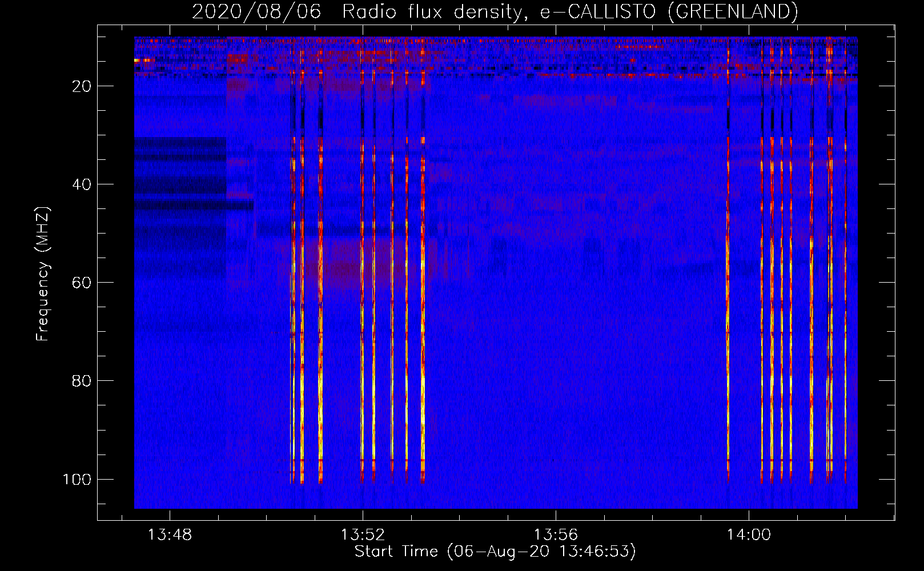The height and width of the screenshot is (571, 924).
Task: Click the 13:56 time tick label
Action: (x=556, y=535)
